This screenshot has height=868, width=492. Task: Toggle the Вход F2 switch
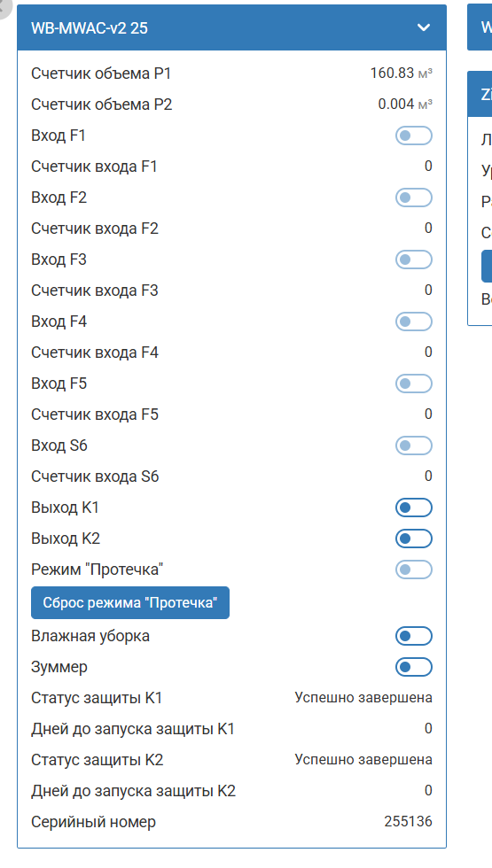click(413, 198)
